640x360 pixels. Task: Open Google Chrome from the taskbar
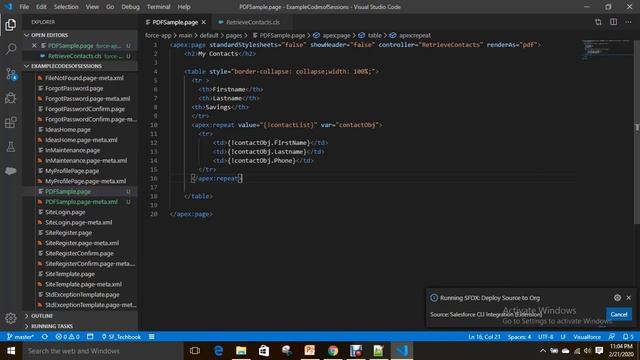coord(333,351)
